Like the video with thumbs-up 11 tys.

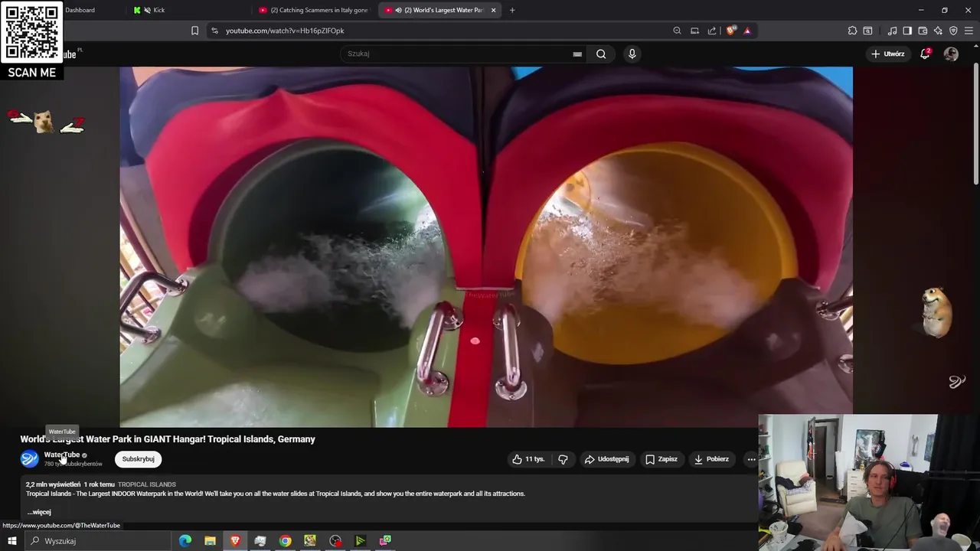pyautogui.click(x=528, y=459)
